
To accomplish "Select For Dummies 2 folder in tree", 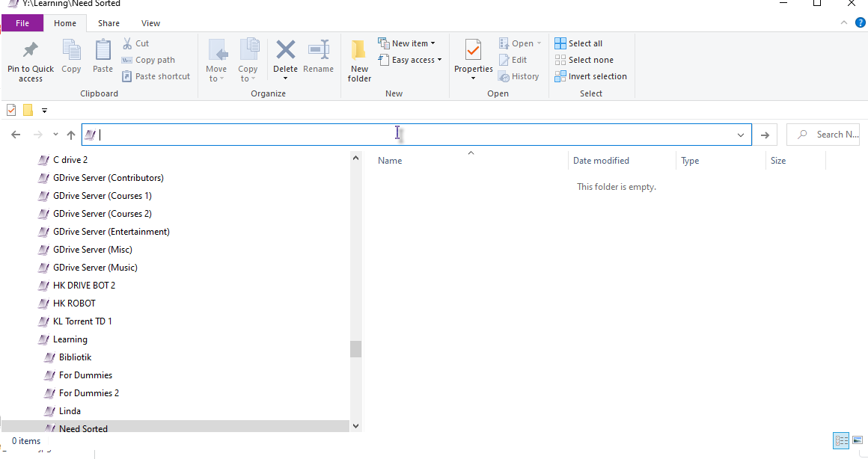I will (89, 393).
